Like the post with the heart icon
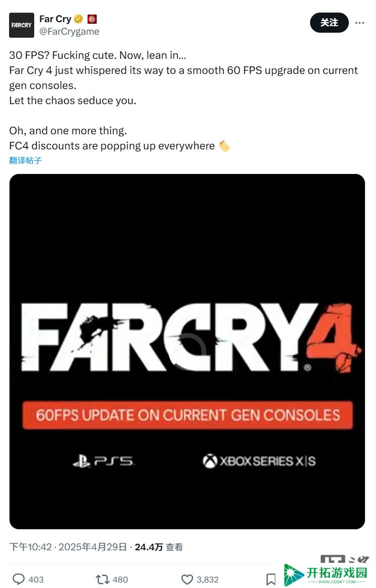This screenshot has width=376, height=588. click(x=187, y=579)
